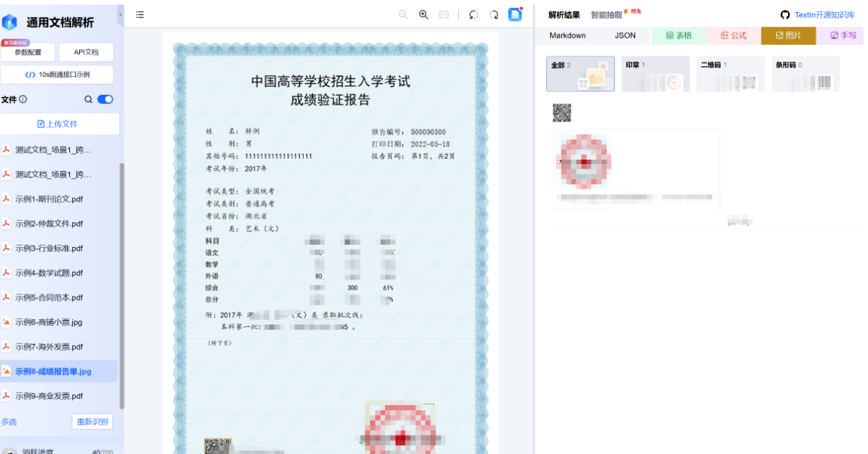Select the 印章 1 category card

click(x=656, y=74)
